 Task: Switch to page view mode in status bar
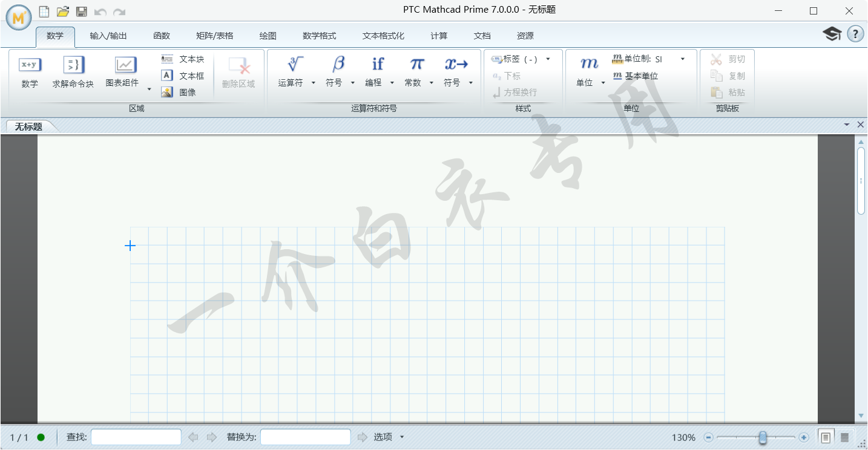826,437
